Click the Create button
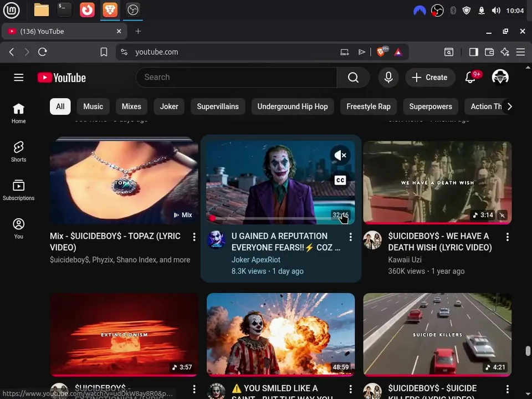 click(430, 78)
